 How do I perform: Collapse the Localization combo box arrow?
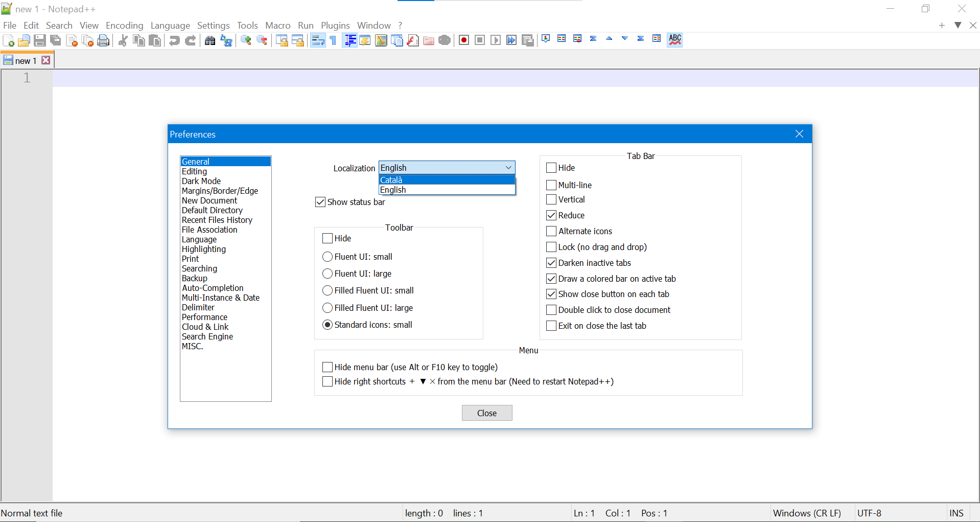508,168
